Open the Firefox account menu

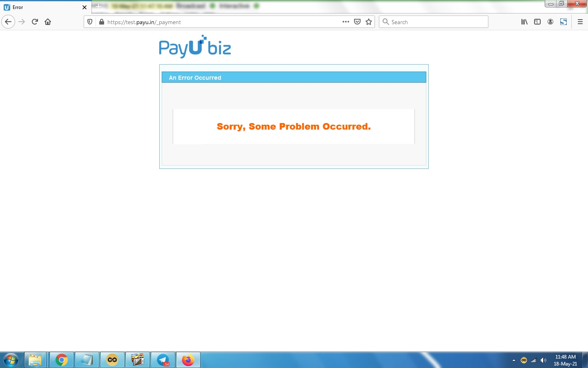[x=550, y=22]
